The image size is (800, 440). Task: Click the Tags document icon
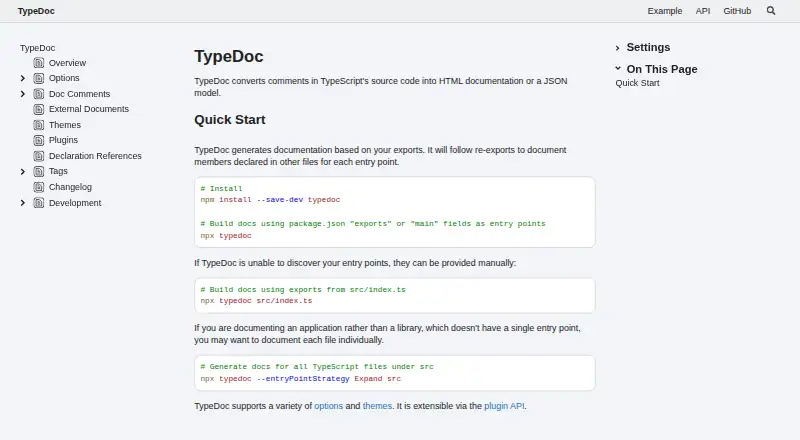coord(39,172)
